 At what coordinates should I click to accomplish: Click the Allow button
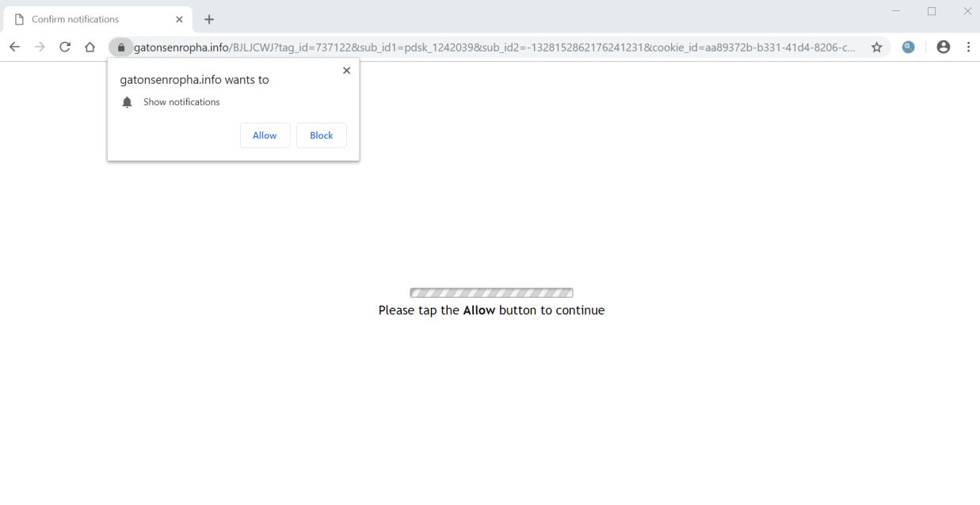(x=265, y=135)
